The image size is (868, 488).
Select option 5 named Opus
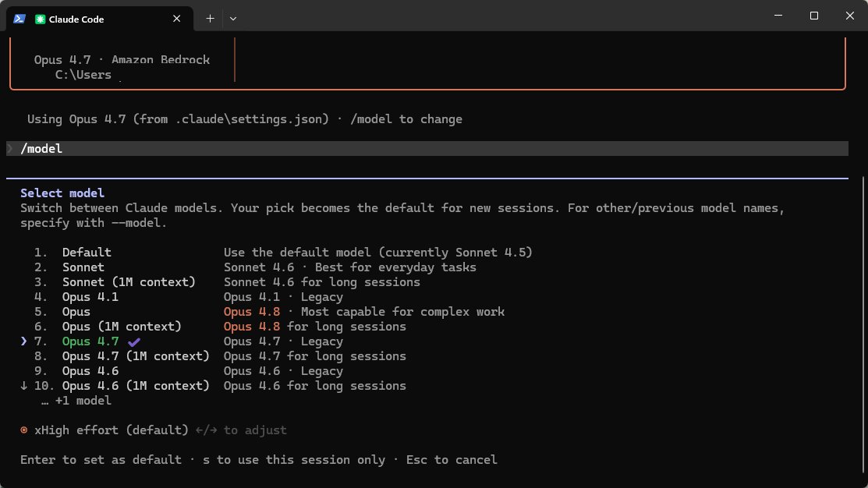[76, 312]
